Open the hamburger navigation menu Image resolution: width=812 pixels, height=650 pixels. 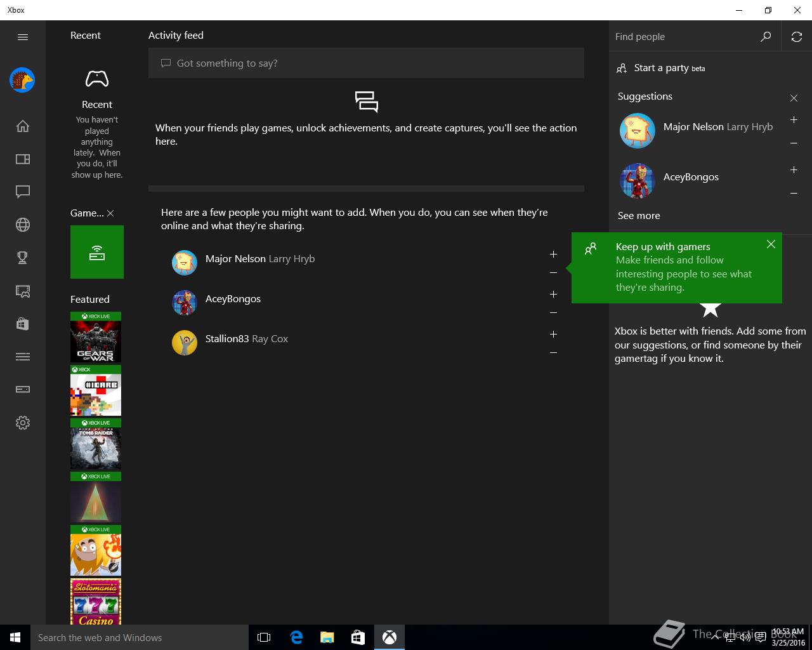click(x=23, y=37)
